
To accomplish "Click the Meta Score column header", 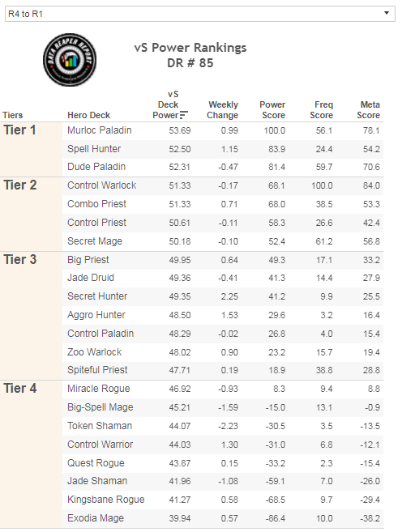I will 369,110.
